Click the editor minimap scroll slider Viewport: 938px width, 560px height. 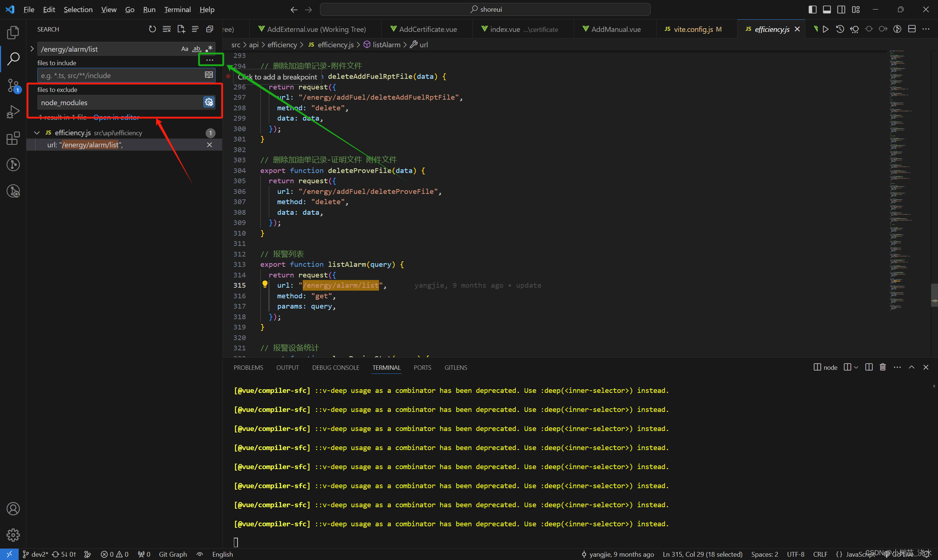934,295
